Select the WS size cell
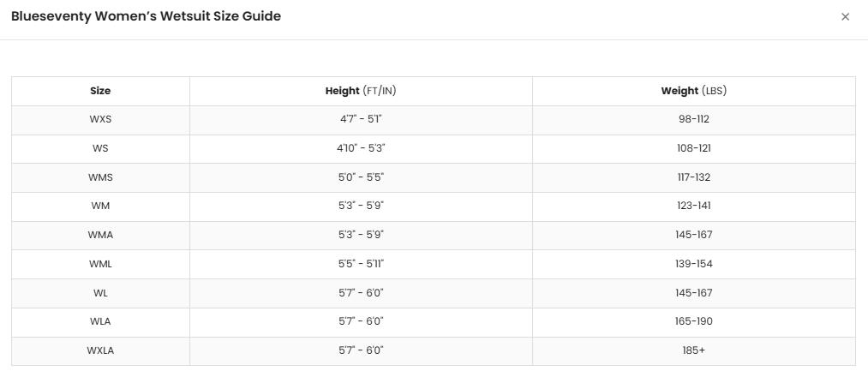868x383 pixels. pos(100,148)
